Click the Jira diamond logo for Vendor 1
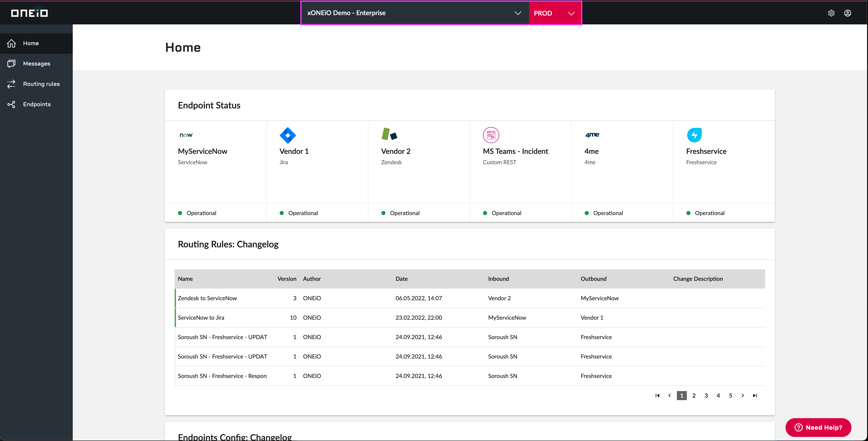The image size is (868, 441). point(288,135)
